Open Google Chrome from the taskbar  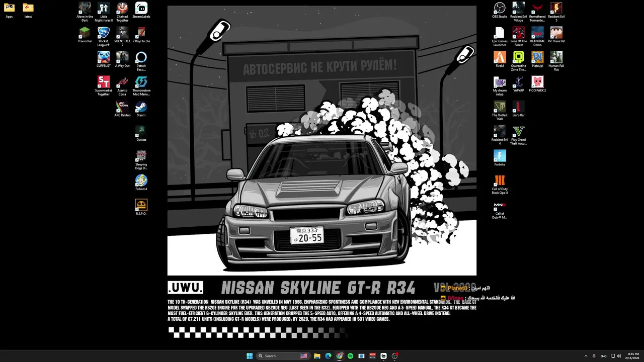click(x=340, y=356)
